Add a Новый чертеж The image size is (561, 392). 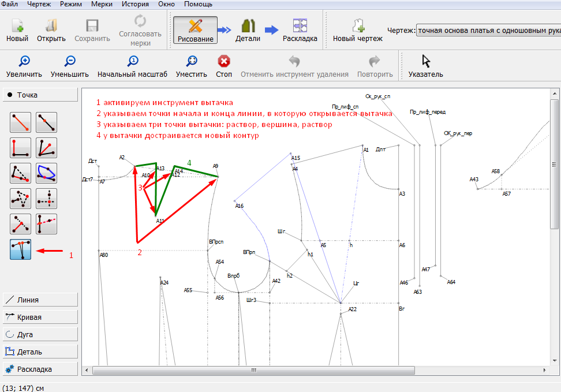(x=358, y=30)
